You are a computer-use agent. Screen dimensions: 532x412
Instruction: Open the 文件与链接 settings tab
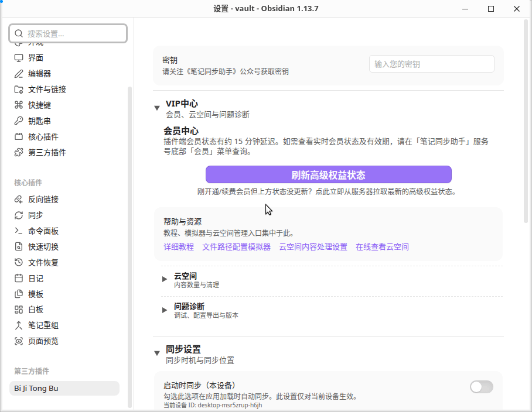[x=64, y=90]
